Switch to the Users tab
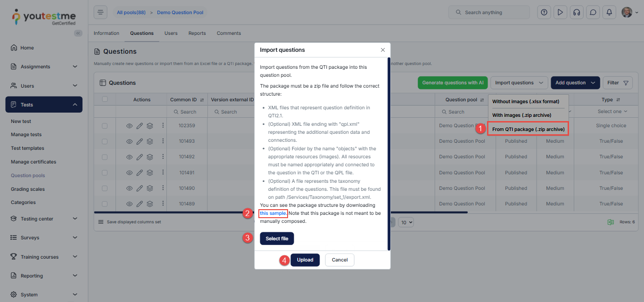644x302 pixels. click(171, 33)
